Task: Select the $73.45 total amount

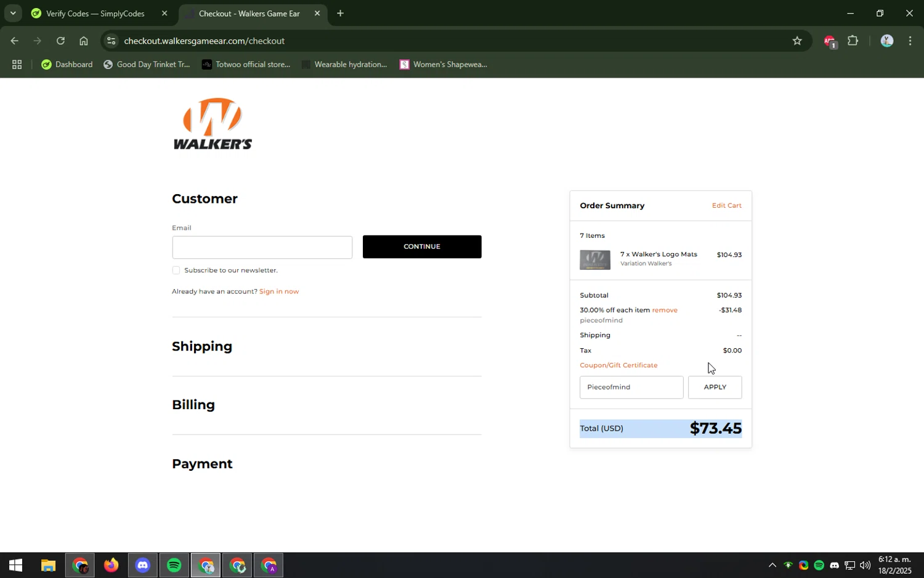Action: 716,428
